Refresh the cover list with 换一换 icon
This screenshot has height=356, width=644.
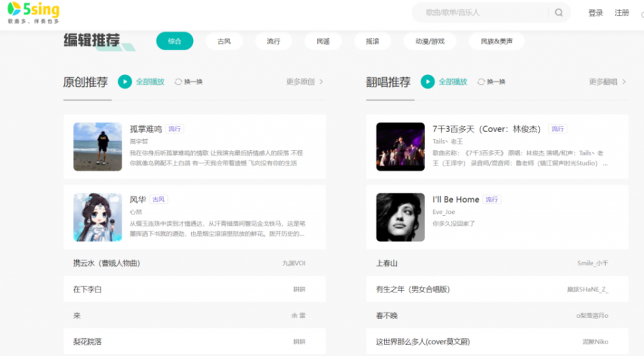pyautogui.click(x=481, y=82)
